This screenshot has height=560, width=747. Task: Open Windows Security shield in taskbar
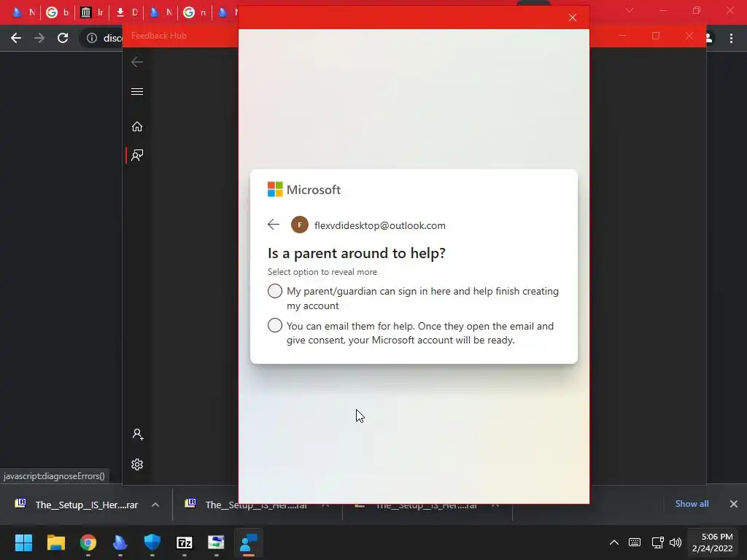click(x=152, y=542)
